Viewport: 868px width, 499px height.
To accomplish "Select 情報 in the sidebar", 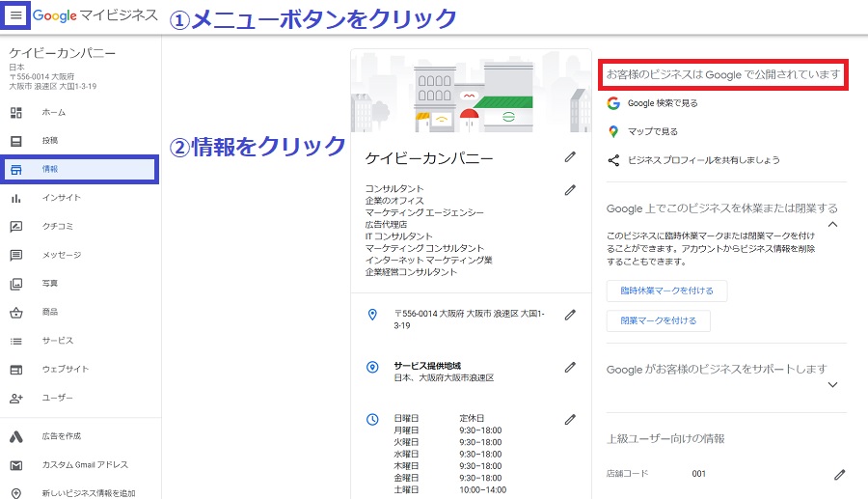I will click(x=80, y=169).
